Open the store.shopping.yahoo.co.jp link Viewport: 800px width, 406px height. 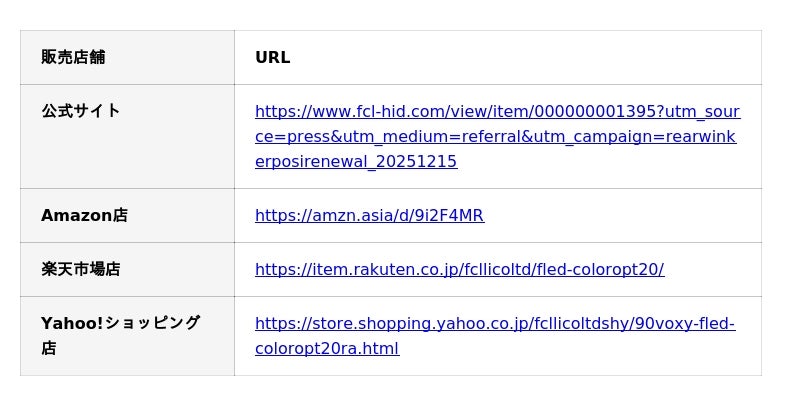click(x=494, y=324)
